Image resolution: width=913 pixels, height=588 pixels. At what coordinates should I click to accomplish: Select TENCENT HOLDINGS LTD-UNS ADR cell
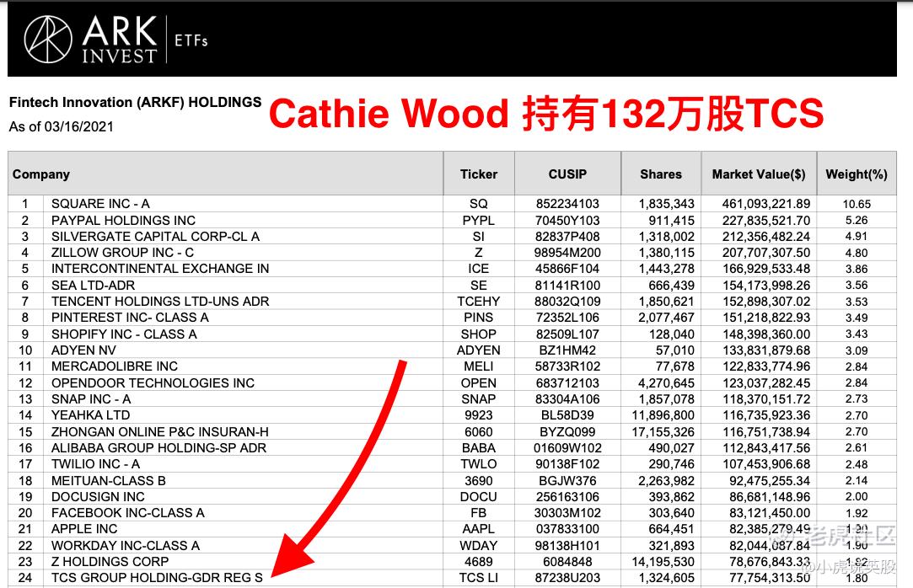243,302
